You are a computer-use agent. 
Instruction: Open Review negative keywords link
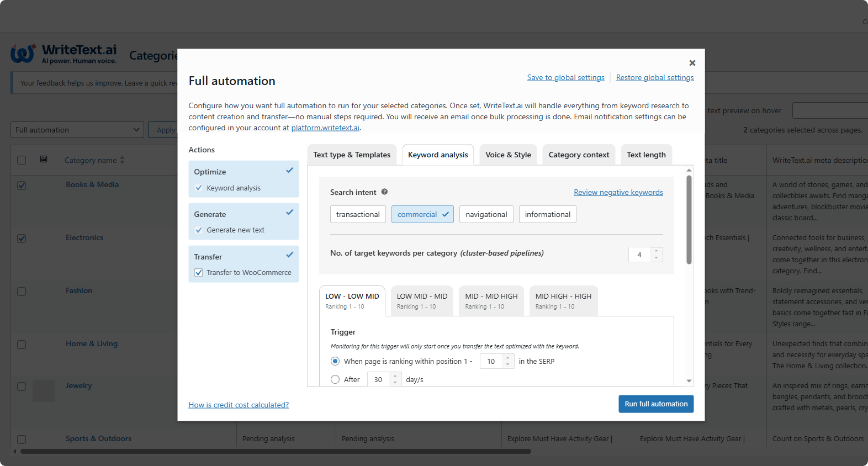coord(618,192)
